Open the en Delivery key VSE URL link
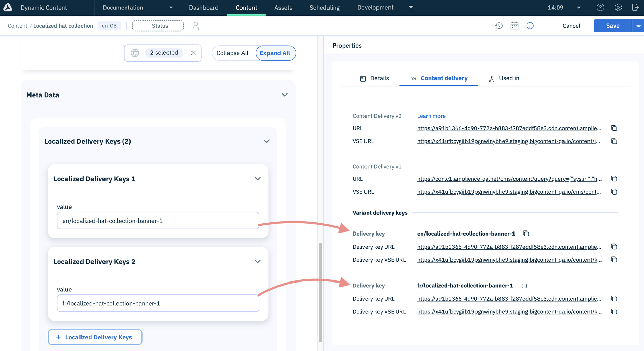This screenshot has width=644, height=351. [x=509, y=260]
